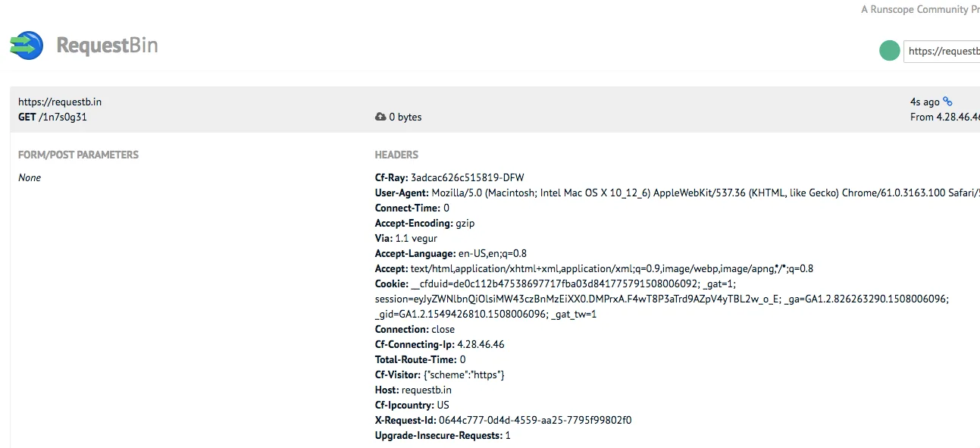
Task: Click the Cookie header label
Action: click(392, 284)
